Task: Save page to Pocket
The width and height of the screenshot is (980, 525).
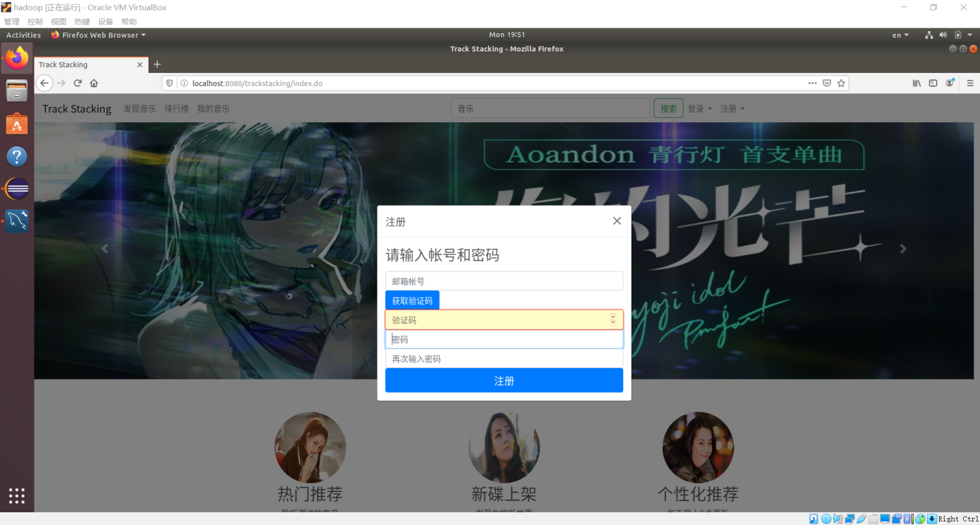Action: (x=827, y=83)
